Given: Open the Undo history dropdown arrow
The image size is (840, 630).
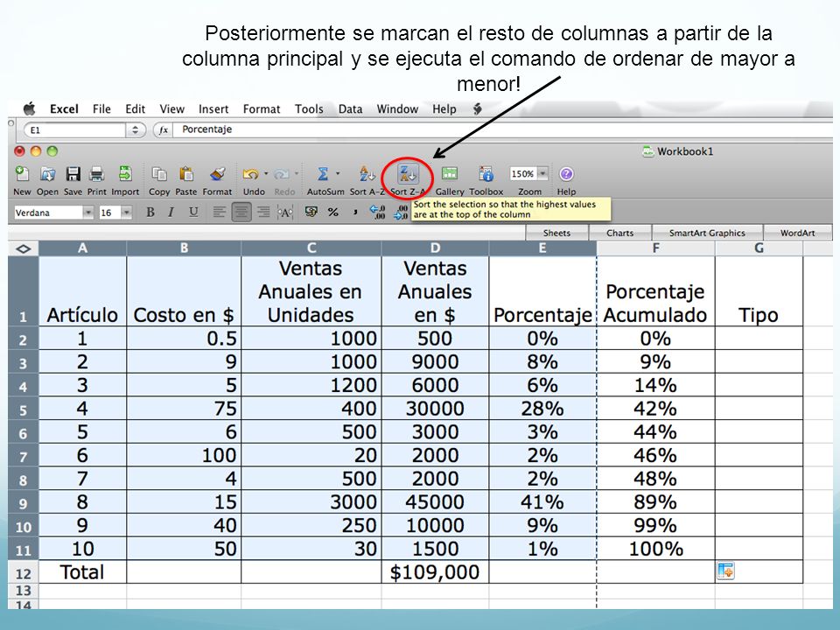Looking at the screenshot, I should (266, 173).
